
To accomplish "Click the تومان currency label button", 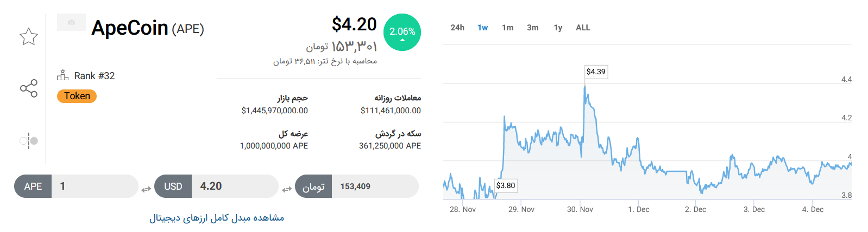I will pyautogui.click(x=313, y=186).
